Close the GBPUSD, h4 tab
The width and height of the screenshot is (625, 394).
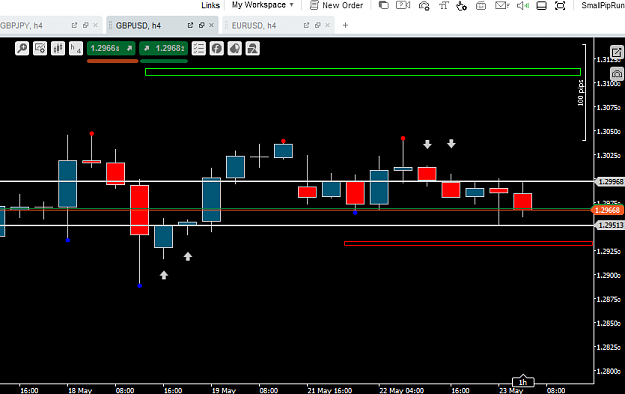(x=211, y=25)
